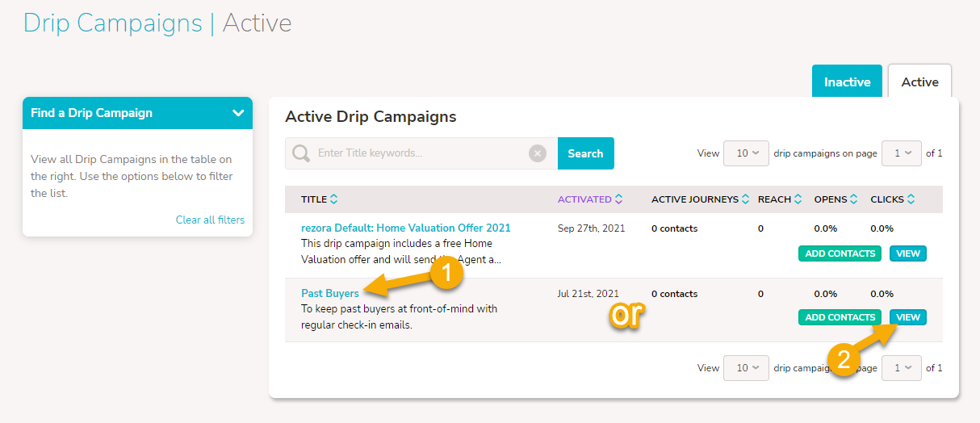This screenshot has width=980, height=423.
Task: Clear search text with X icon
Action: pos(538,153)
